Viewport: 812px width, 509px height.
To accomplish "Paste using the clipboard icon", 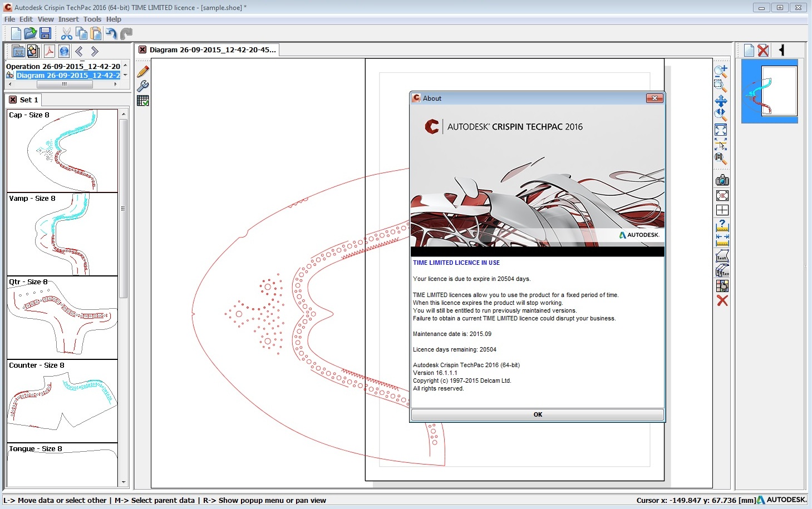I will [96, 33].
